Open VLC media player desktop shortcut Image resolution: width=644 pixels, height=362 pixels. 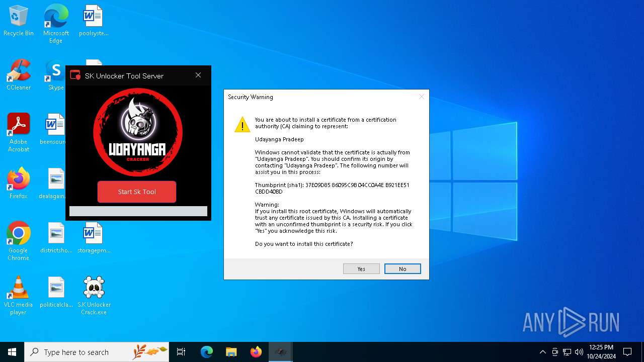tap(19, 296)
